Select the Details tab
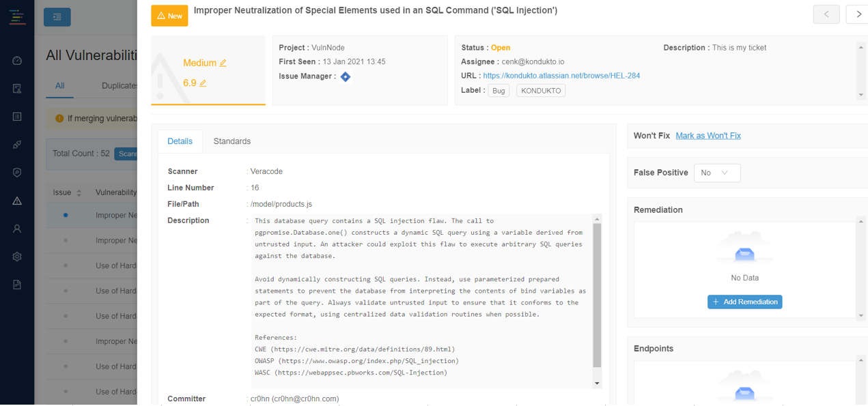 point(180,141)
